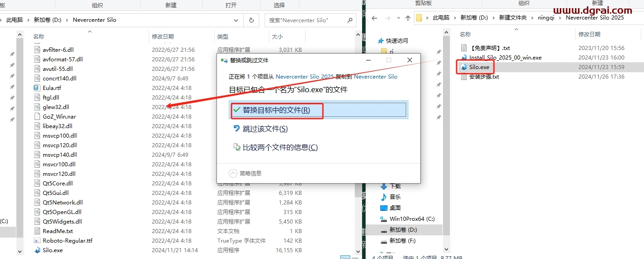The height and width of the screenshot is (259, 644).
Task: Choose 替换目标中的文件(R) option
Action: [318, 110]
